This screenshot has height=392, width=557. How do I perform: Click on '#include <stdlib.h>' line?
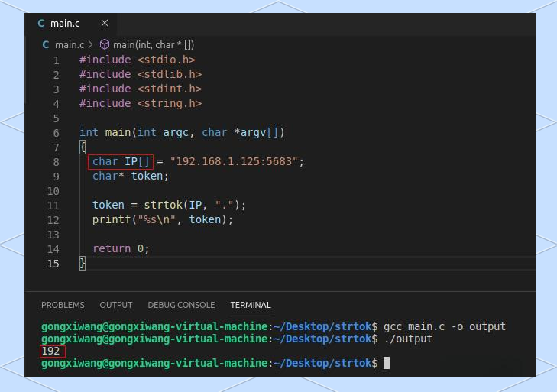coord(141,74)
